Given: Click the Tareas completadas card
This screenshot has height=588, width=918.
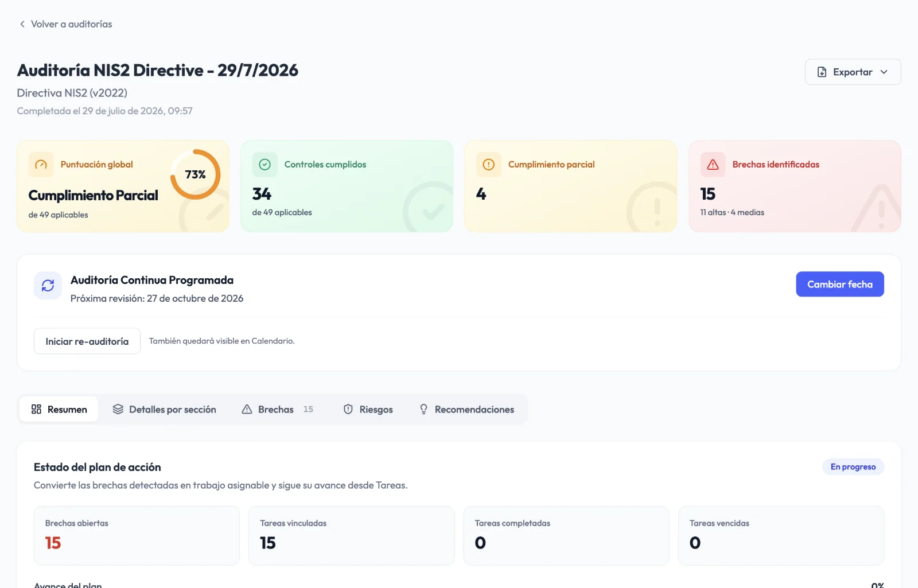Looking at the screenshot, I should pos(566,536).
